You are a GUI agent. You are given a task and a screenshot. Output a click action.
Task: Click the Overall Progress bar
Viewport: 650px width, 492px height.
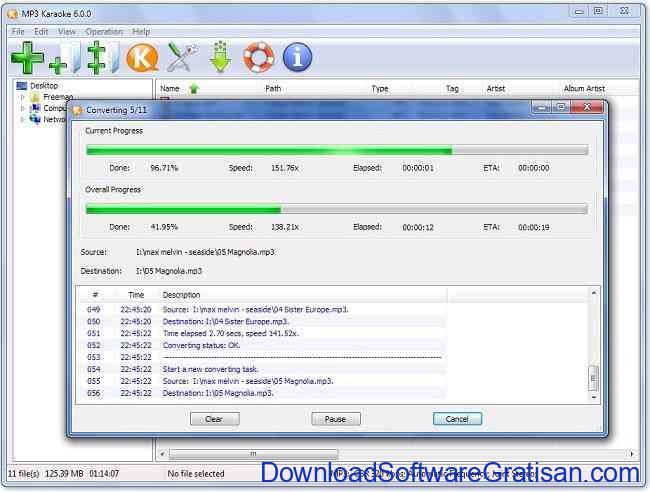pyautogui.click(x=337, y=209)
